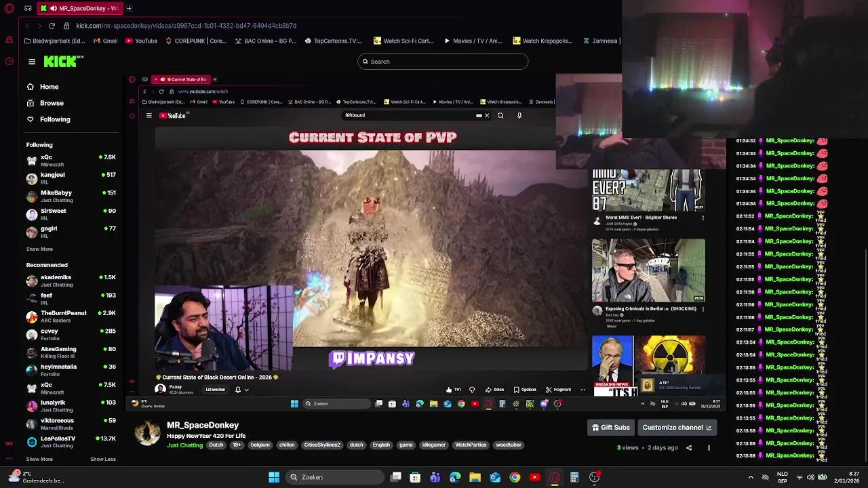Open the Opera sidebar history clock icon
The image size is (868, 488).
click(x=9, y=61)
